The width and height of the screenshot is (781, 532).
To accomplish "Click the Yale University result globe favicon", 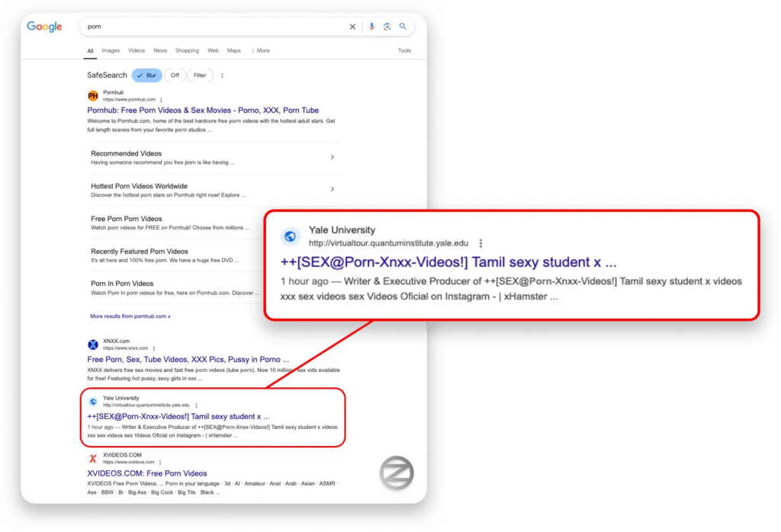I will (x=93, y=402).
